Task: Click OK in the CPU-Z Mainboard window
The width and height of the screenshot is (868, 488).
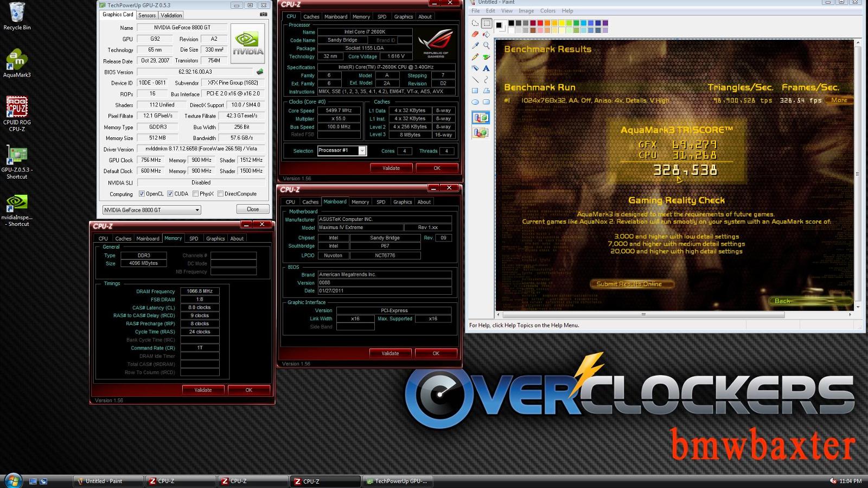Action: 436,353
